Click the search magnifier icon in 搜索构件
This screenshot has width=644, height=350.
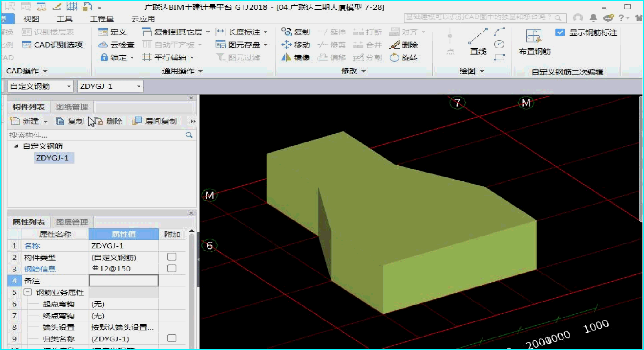(x=189, y=135)
